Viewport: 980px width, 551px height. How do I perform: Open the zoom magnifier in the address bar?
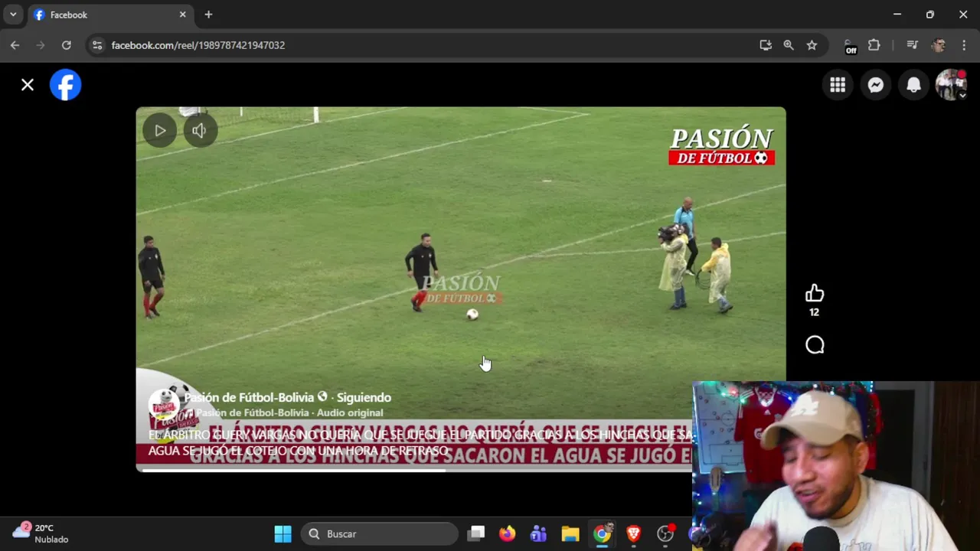789,45
